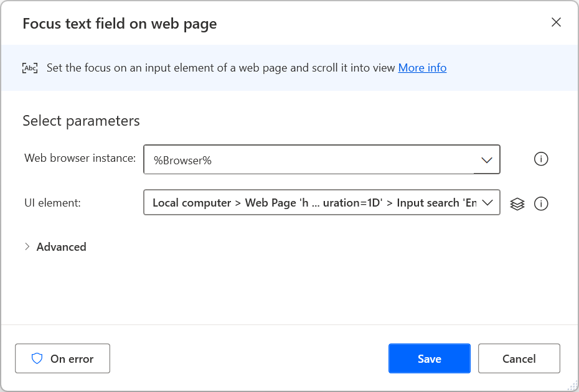Expand the UI element dropdown arrow
Image resolution: width=579 pixels, height=392 pixels.
(x=488, y=203)
